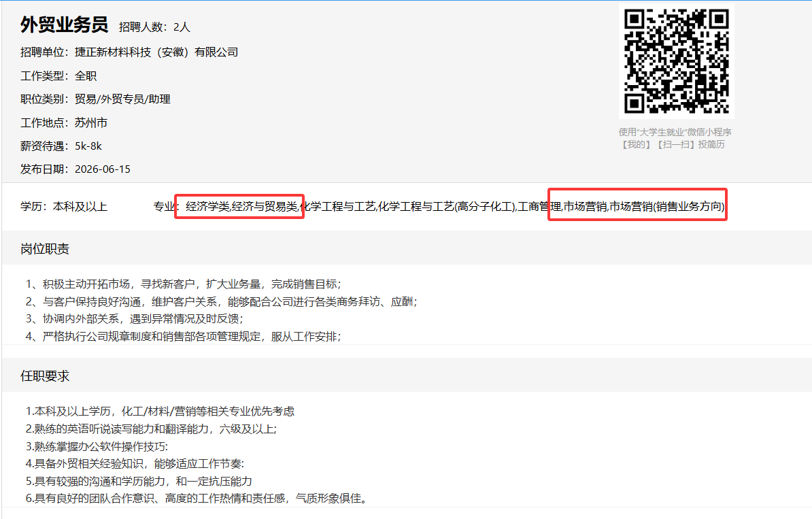The image size is (812, 519).
Task: Click requirement 6 about 团队合作意识
Action: point(197,499)
